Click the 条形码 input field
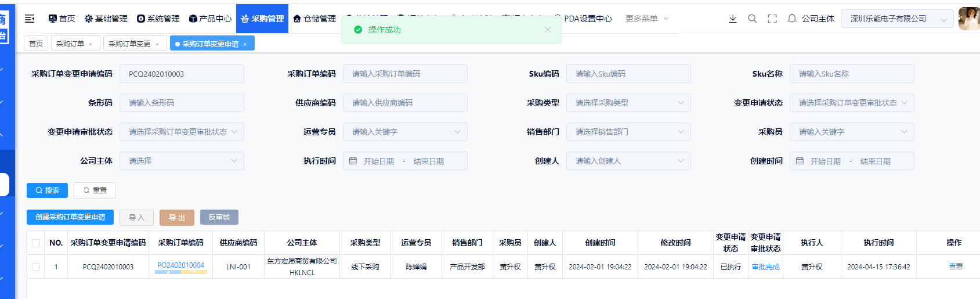The image size is (980, 299). [182, 103]
